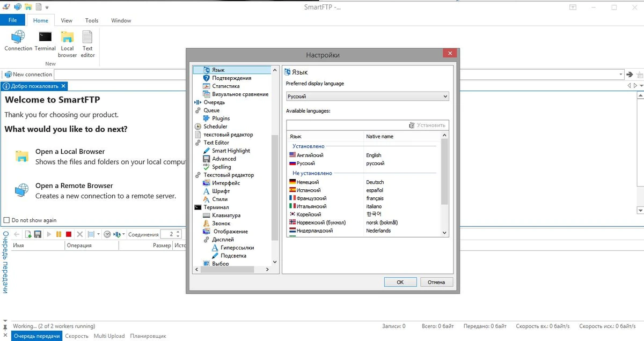Image resolution: width=644 pixels, height=341 pixels.
Task: Select Шрифт in settings tree
Action: pyautogui.click(x=221, y=191)
